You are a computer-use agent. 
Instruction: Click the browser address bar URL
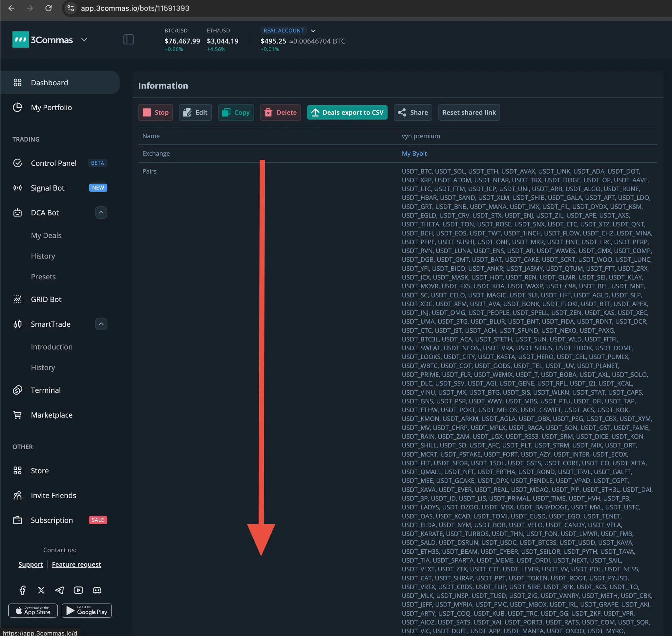(135, 8)
